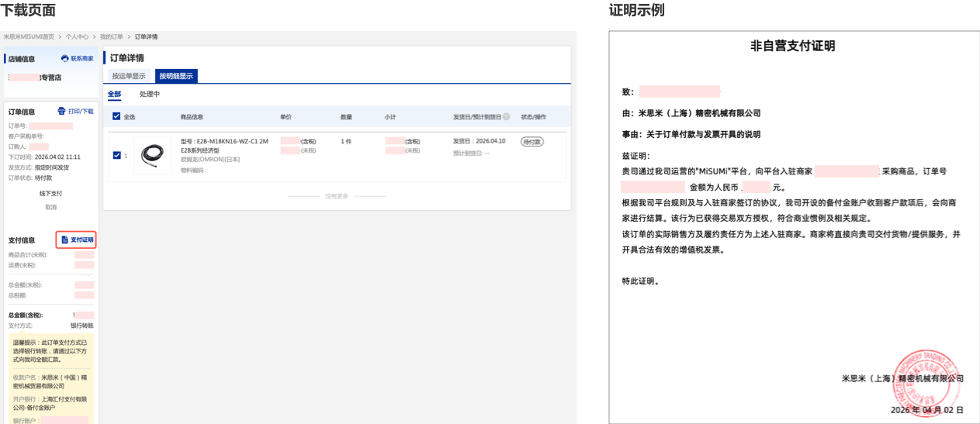
Task: Show the 处理中 orders tab
Action: [150, 95]
